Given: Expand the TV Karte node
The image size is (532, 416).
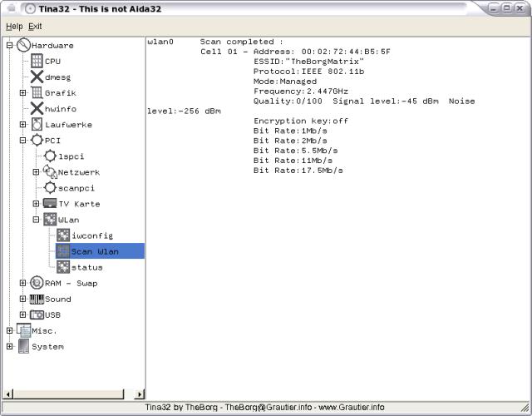Looking at the screenshot, I should [36, 204].
